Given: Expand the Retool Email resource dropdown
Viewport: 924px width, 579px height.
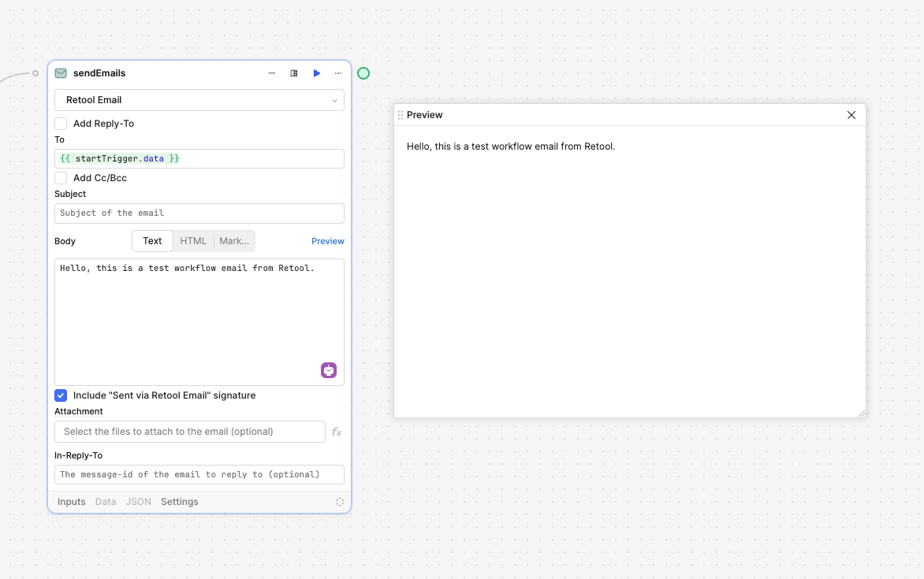Looking at the screenshot, I should [x=199, y=100].
